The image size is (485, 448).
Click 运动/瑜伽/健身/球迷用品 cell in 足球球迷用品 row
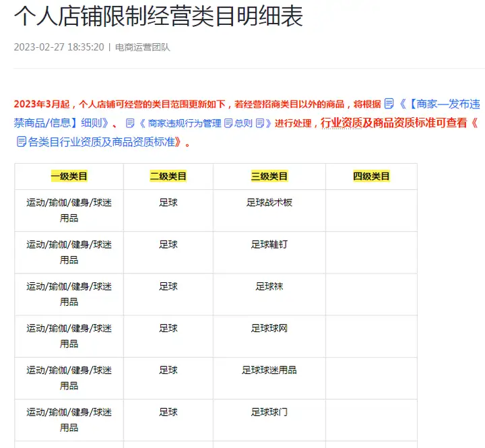pyautogui.click(x=69, y=378)
